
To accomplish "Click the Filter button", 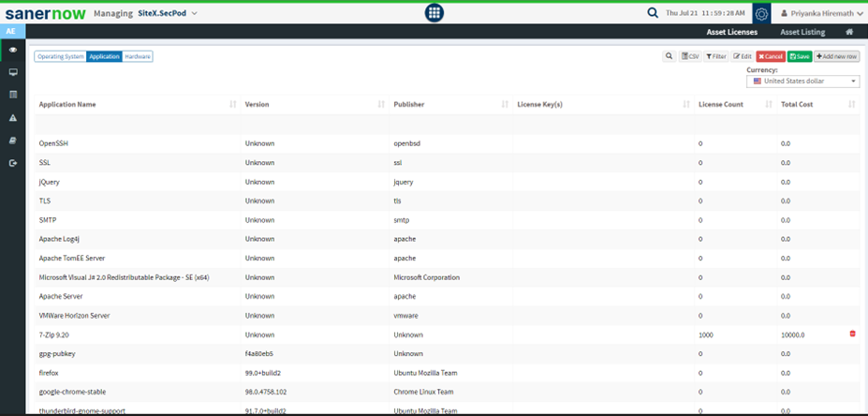I will 716,56.
